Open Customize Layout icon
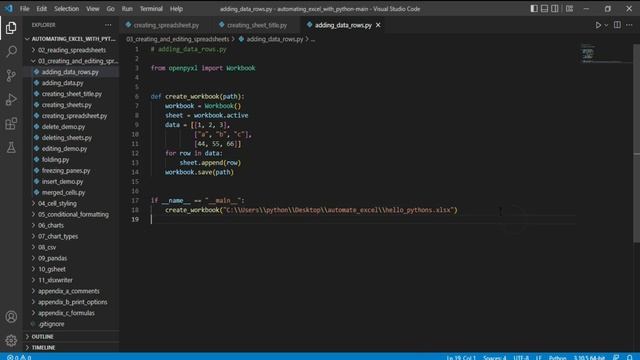Screen dimensions: 640x360 [x=569, y=9]
